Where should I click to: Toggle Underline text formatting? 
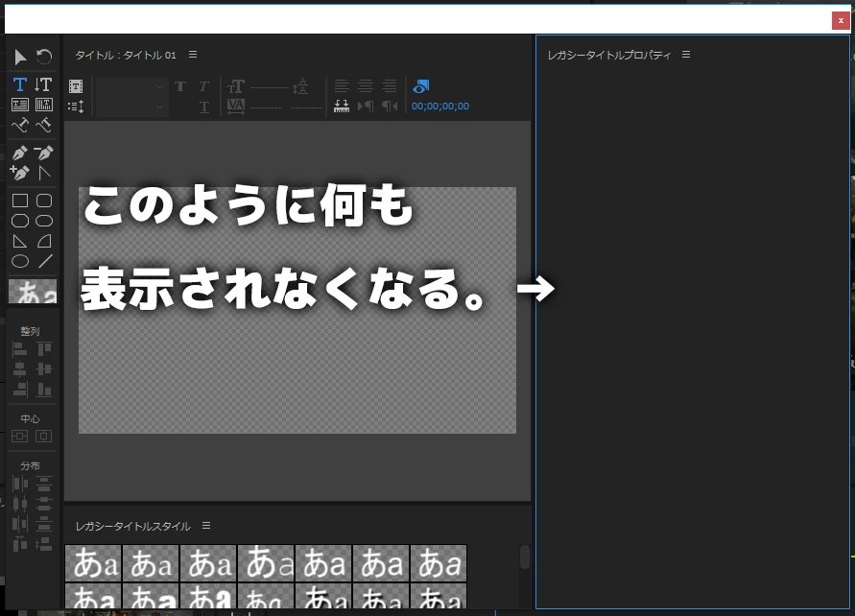click(204, 107)
